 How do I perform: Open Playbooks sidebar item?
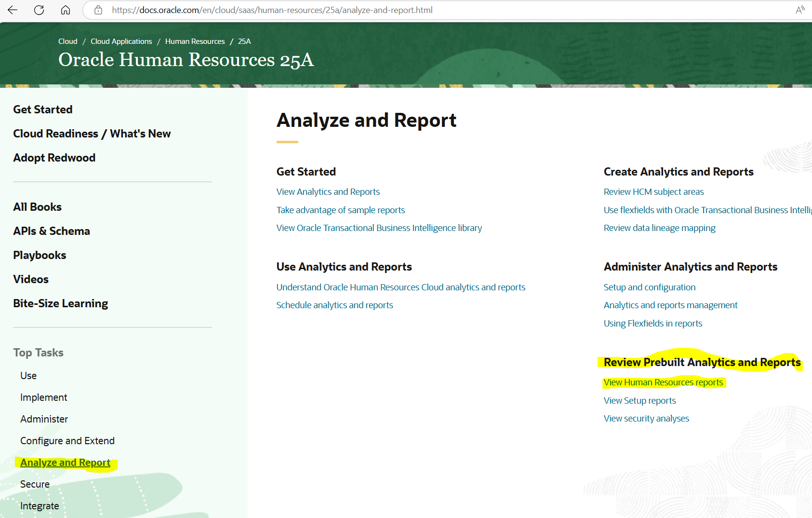[40, 255]
